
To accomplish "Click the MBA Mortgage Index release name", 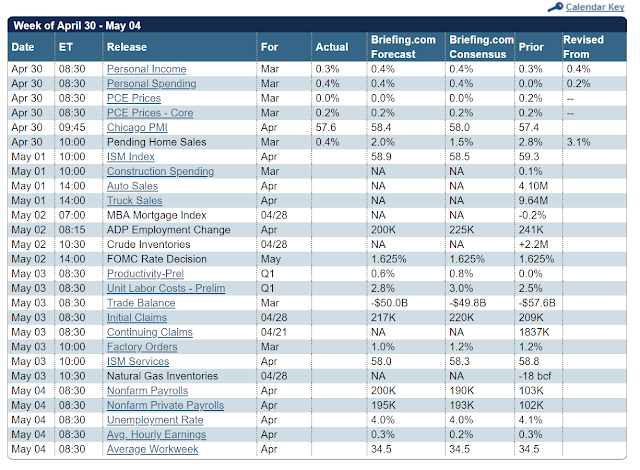I will click(x=156, y=215).
